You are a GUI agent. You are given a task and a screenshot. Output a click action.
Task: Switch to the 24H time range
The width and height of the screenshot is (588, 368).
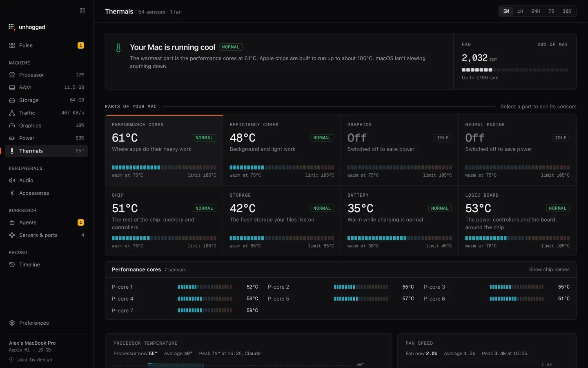point(536,11)
